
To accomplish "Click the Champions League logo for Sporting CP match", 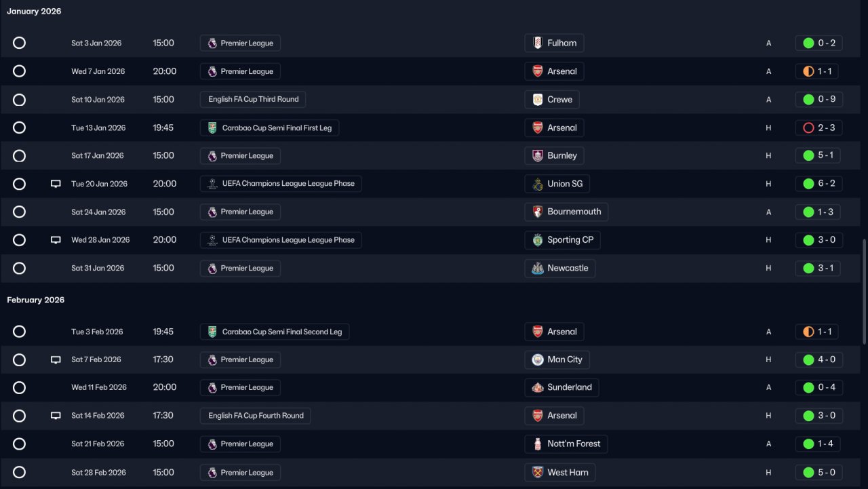I will point(212,240).
